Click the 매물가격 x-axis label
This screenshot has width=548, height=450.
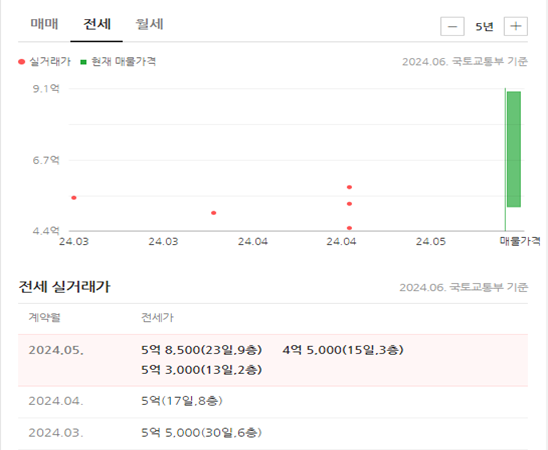click(520, 241)
